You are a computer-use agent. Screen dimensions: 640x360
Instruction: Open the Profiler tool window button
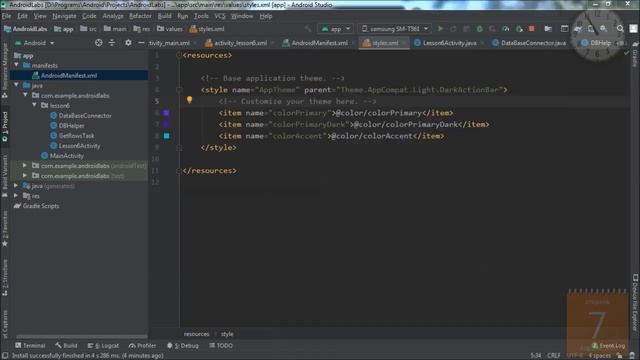tap(142, 346)
